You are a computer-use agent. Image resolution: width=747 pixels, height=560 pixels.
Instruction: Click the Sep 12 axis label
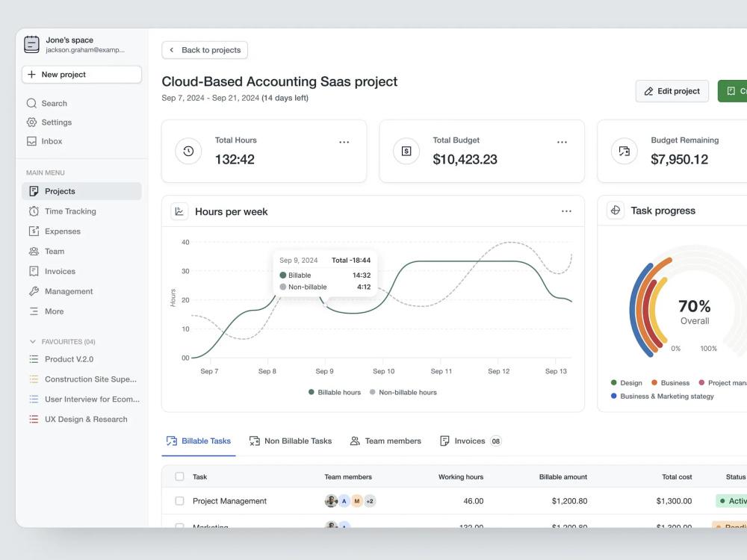(499, 371)
